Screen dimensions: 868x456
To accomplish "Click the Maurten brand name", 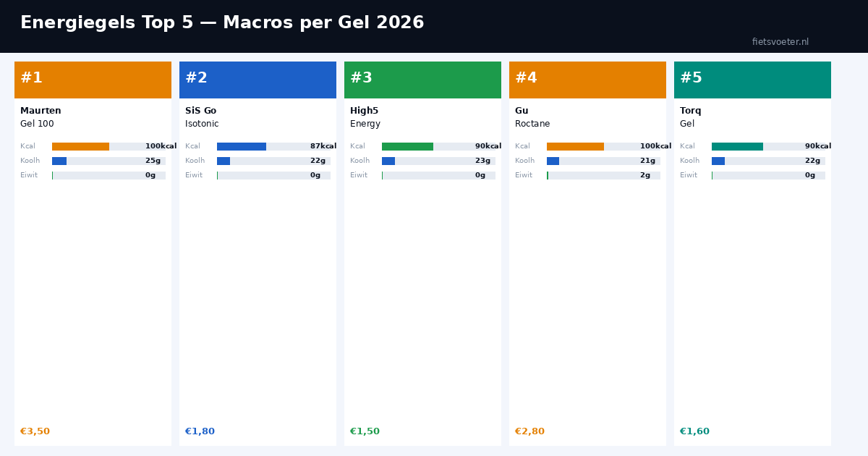I will pyautogui.click(x=41, y=111).
